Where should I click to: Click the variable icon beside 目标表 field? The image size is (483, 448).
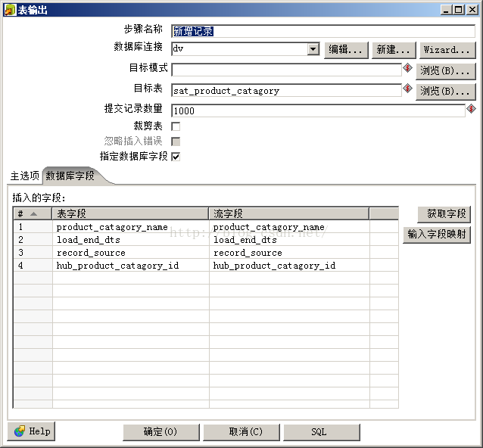pos(407,89)
